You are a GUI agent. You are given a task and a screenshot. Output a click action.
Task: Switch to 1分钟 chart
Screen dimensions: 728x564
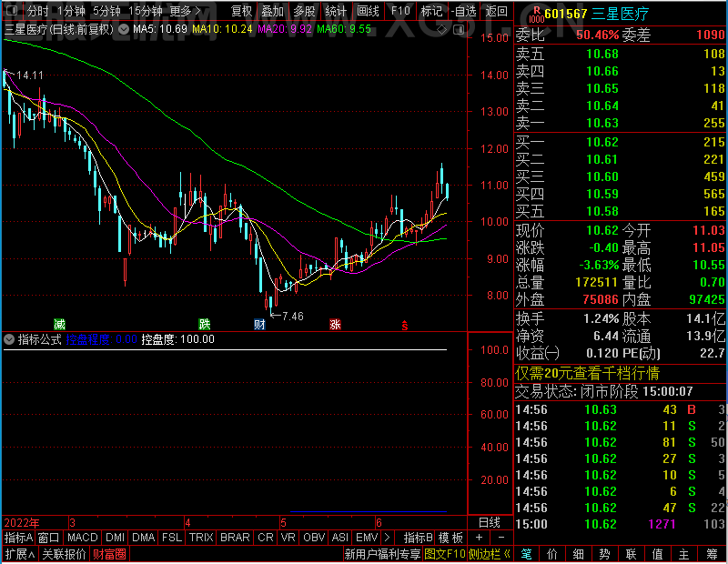click(x=72, y=11)
